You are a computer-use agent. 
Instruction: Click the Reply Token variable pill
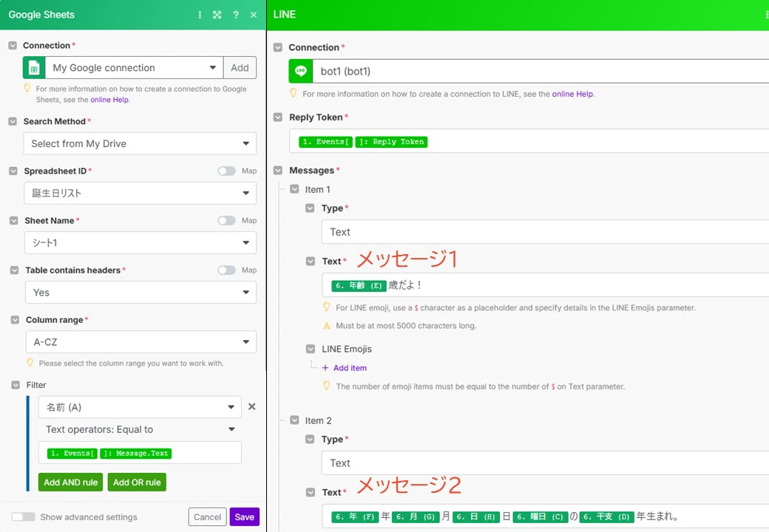coord(391,142)
